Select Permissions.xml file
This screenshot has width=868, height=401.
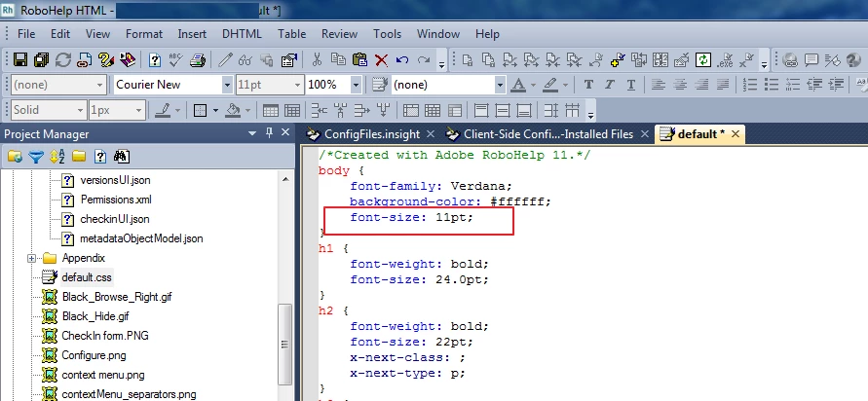coord(116,200)
